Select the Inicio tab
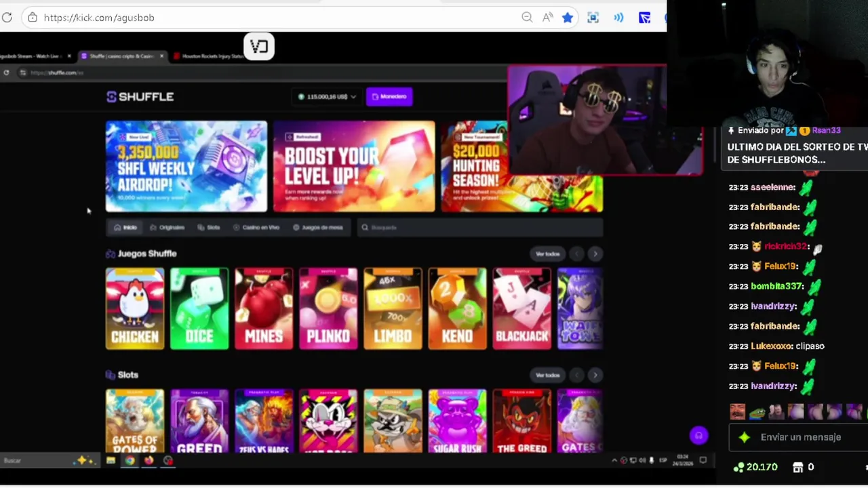 (125, 228)
